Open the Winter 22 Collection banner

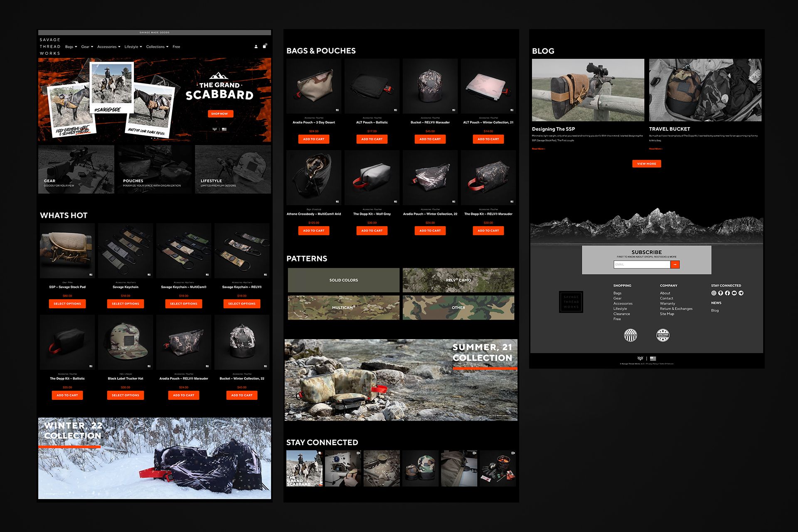[155, 458]
